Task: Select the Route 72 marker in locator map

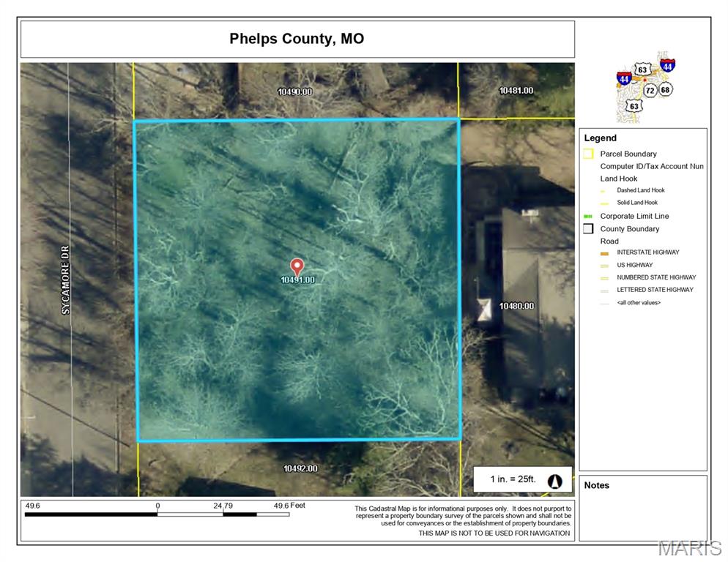Action: [x=650, y=91]
